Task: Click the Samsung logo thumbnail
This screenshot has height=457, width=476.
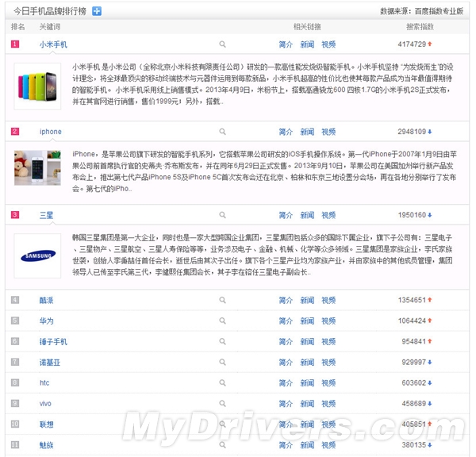Action: (x=37, y=255)
